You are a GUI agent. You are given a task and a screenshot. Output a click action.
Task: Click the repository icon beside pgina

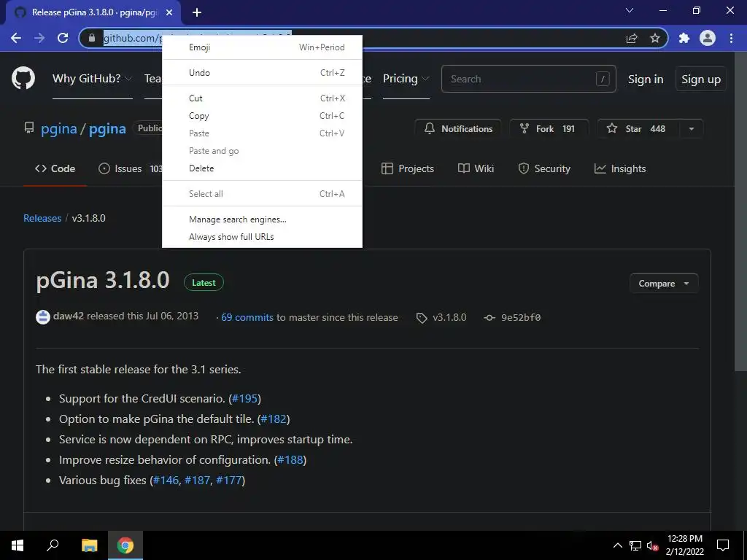pyautogui.click(x=29, y=128)
